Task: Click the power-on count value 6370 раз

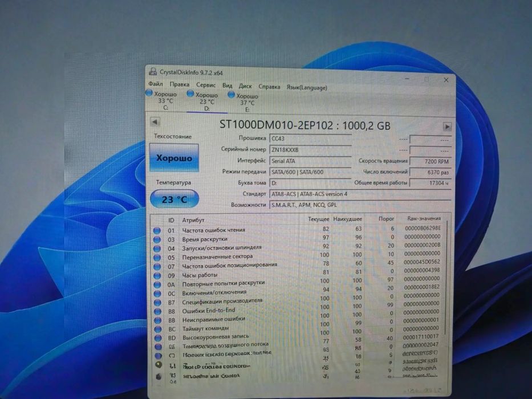Action: (430, 172)
